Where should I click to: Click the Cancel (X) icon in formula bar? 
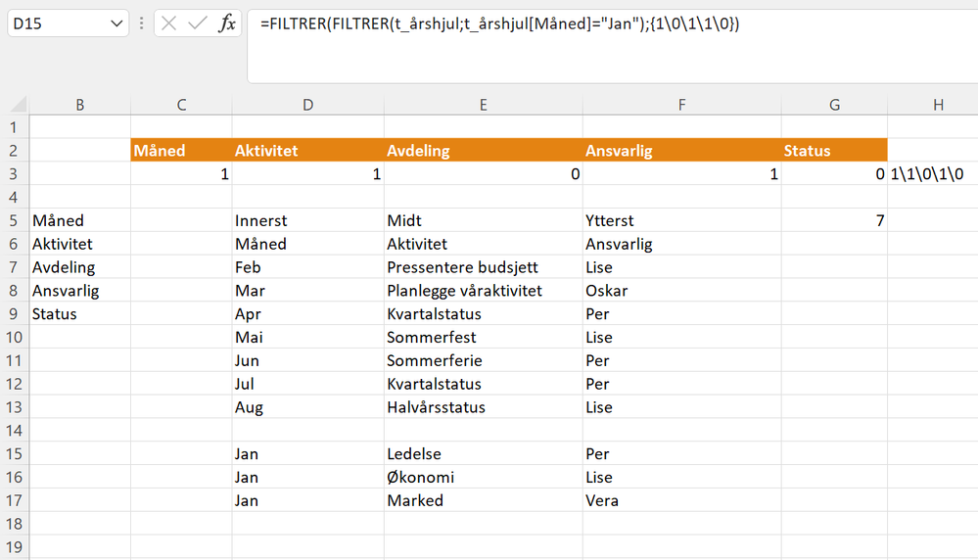(x=169, y=23)
